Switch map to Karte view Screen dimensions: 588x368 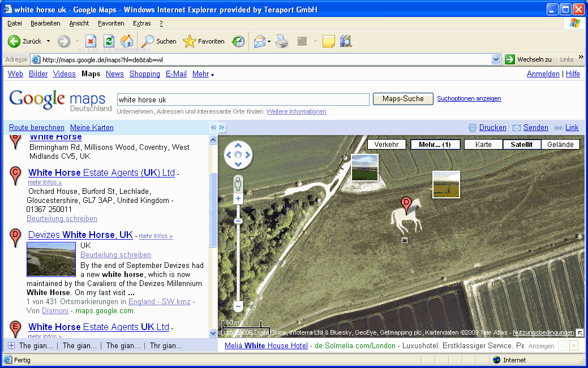(483, 144)
